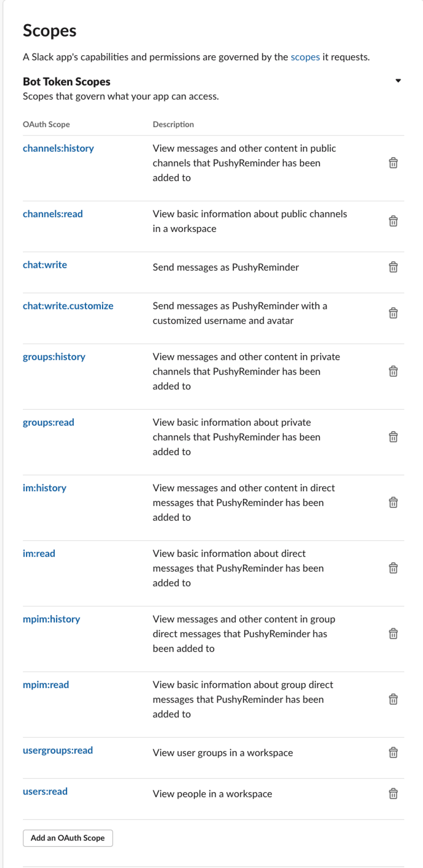Screen dimensions: 423x868
Task: Click Add an OAuth Scope button
Action: pos(68,838)
